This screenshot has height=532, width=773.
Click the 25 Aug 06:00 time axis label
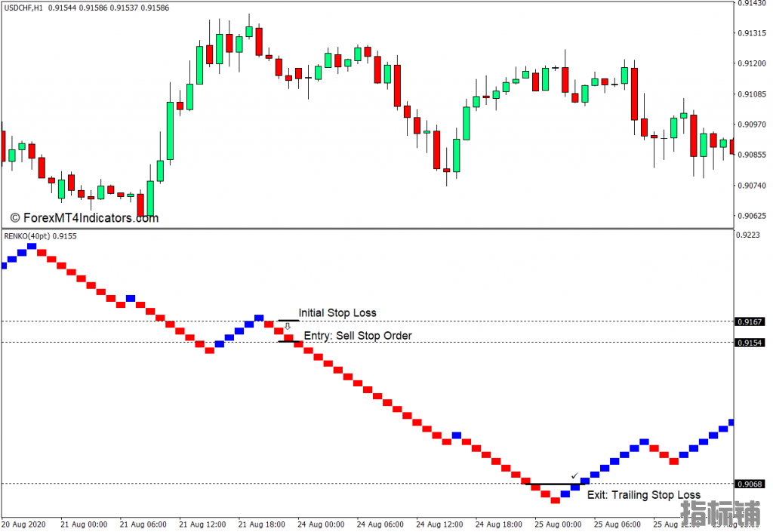point(617,524)
